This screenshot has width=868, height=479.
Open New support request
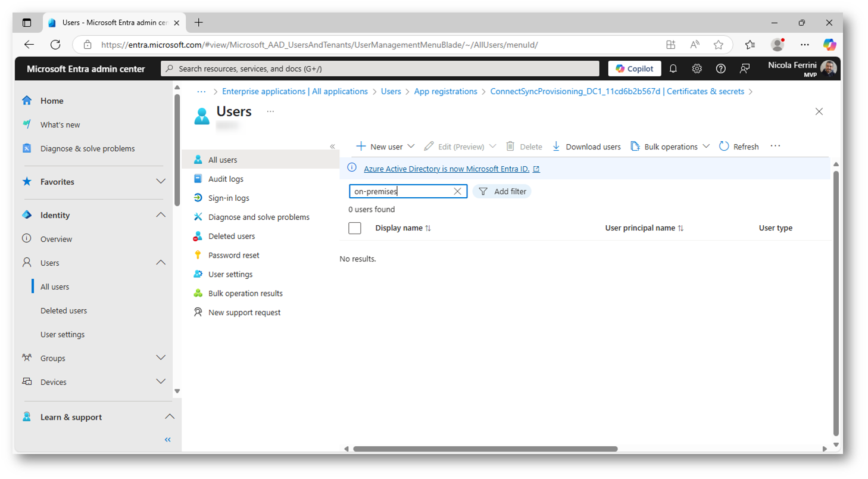(244, 312)
